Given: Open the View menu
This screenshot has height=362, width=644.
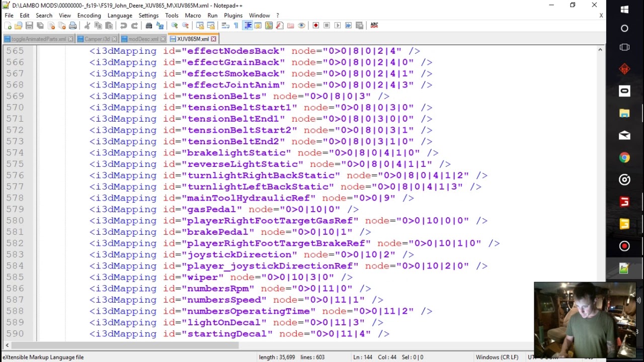Looking at the screenshot, I should (x=65, y=16).
